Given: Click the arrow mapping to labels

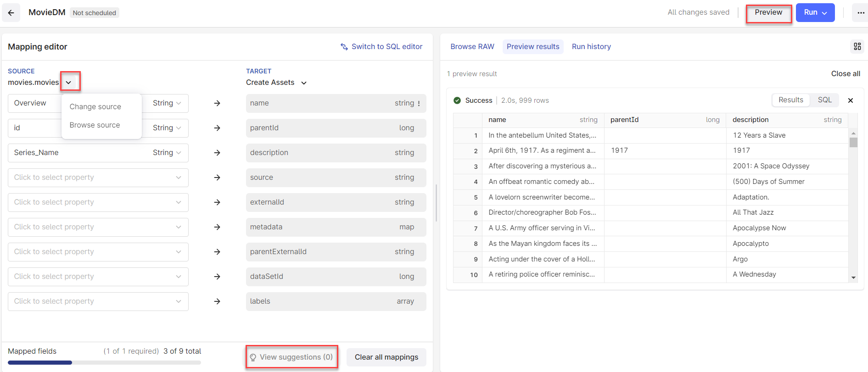Looking at the screenshot, I should [217, 301].
